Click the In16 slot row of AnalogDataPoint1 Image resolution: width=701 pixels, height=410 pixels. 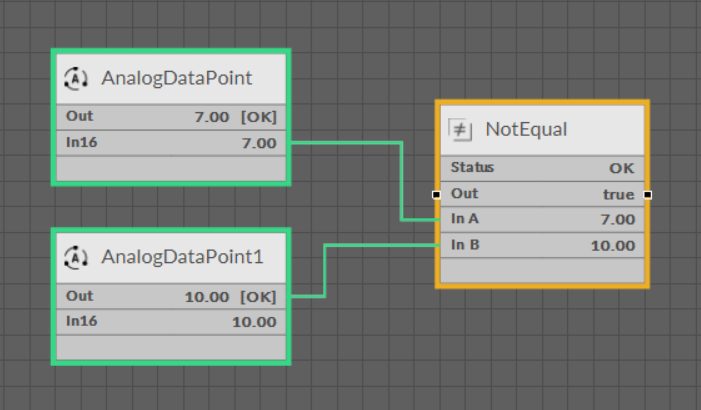(171, 322)
